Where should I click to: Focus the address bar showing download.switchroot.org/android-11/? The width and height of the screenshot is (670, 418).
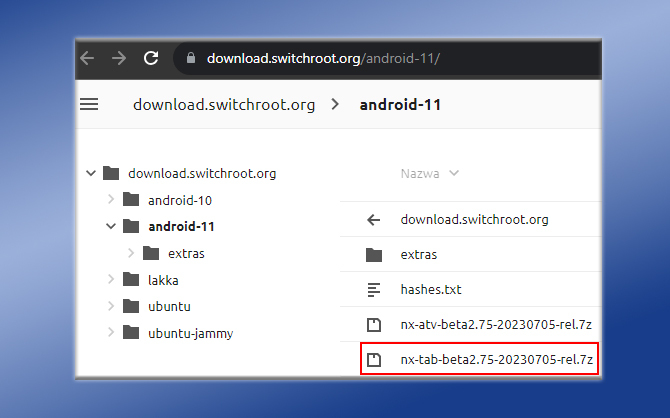(387, 58)
